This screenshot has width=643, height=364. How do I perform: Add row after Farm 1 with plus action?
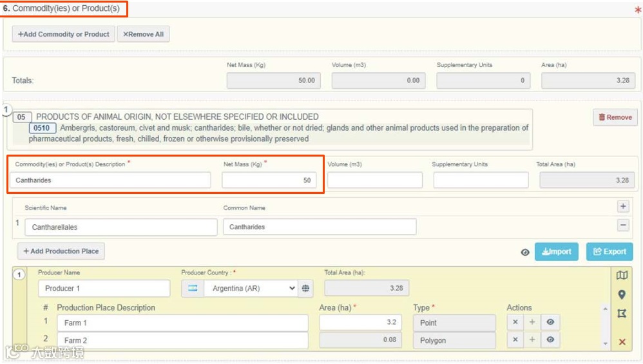532,322
